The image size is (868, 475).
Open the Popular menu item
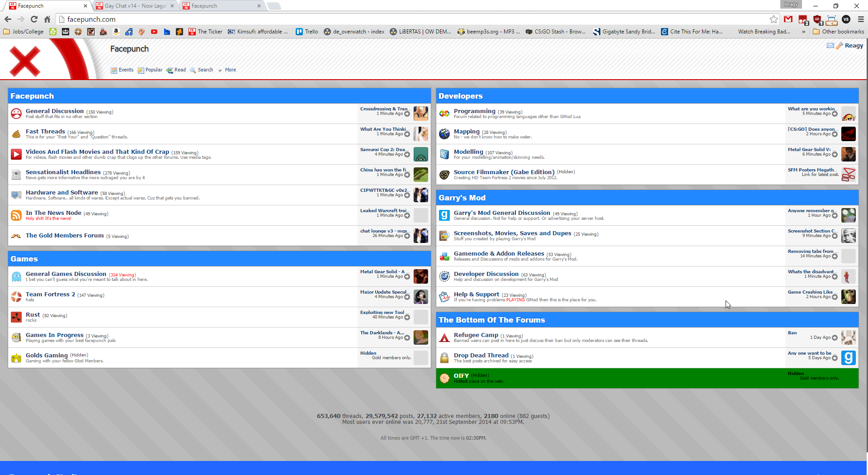tap(150, 70)
